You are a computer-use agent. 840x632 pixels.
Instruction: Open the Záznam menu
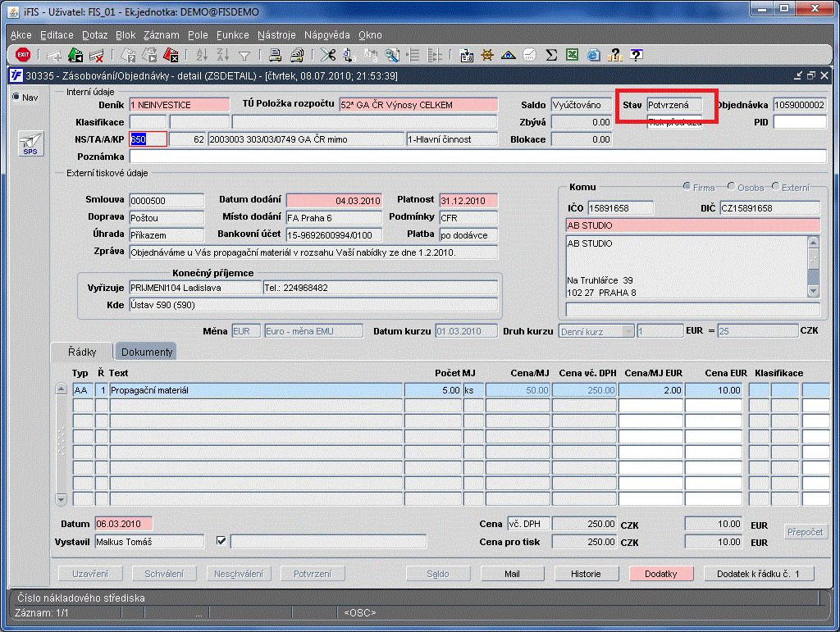pyautogui.click(x=161, y=35)
